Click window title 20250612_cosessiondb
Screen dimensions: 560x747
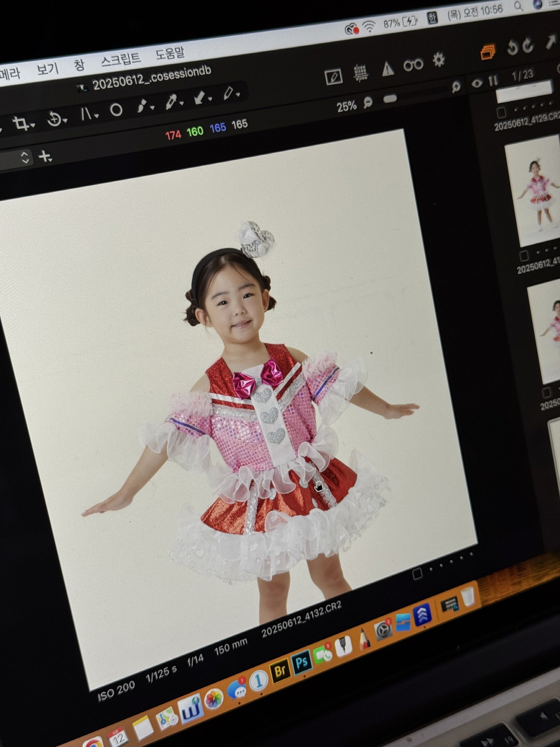[151, 78]
